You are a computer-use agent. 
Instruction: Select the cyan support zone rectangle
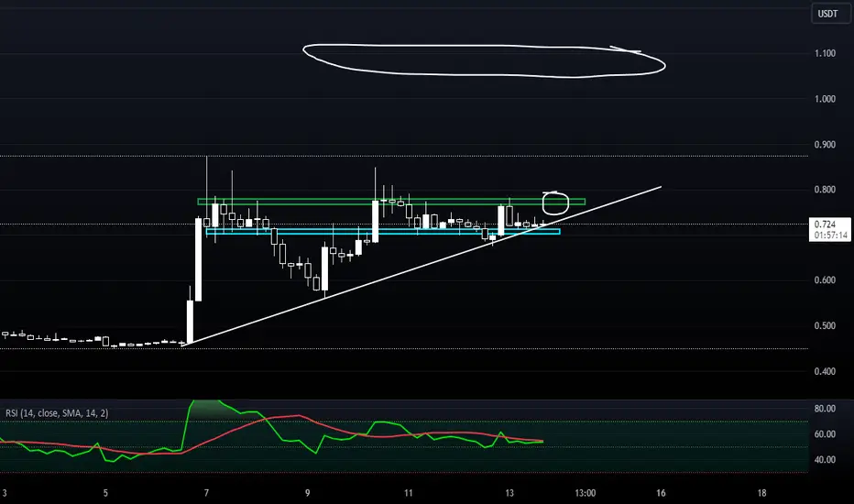pos(383,232)
